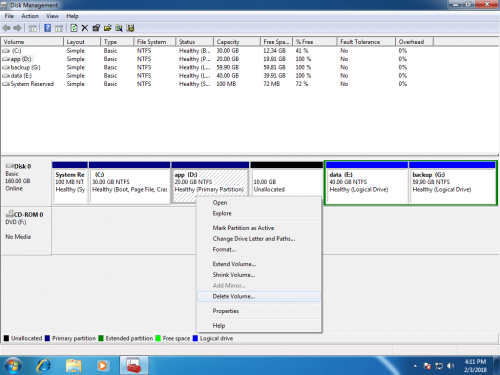Click the red toolbox taskbar application
The height and width of the screenshot is (375, 500).
tap(134, 366)
